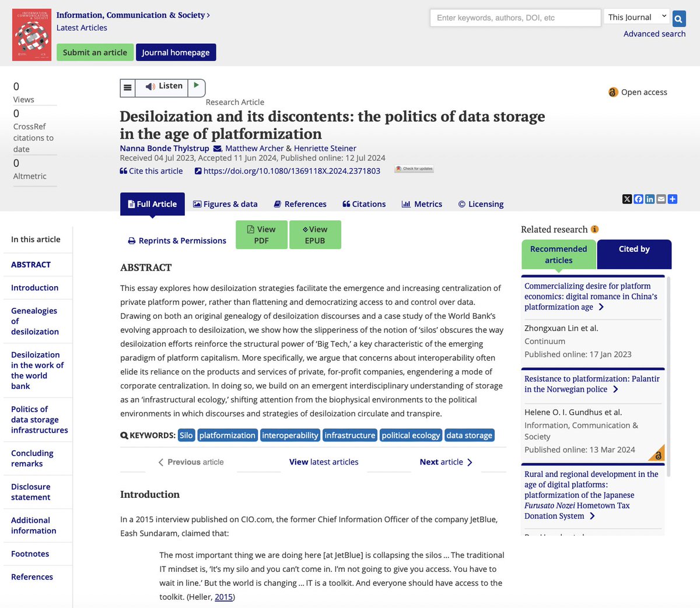
Task: Share article on Facebook
Action: [638, 199]
